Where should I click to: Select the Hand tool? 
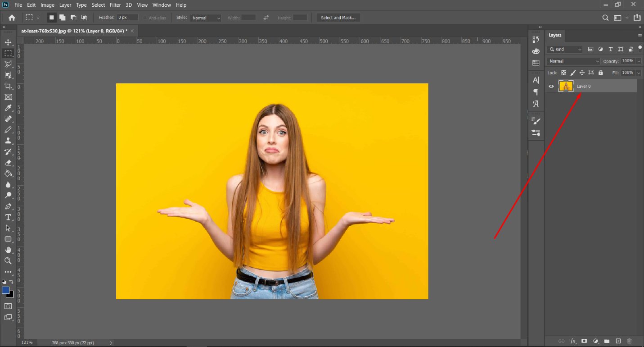point(8,250)
